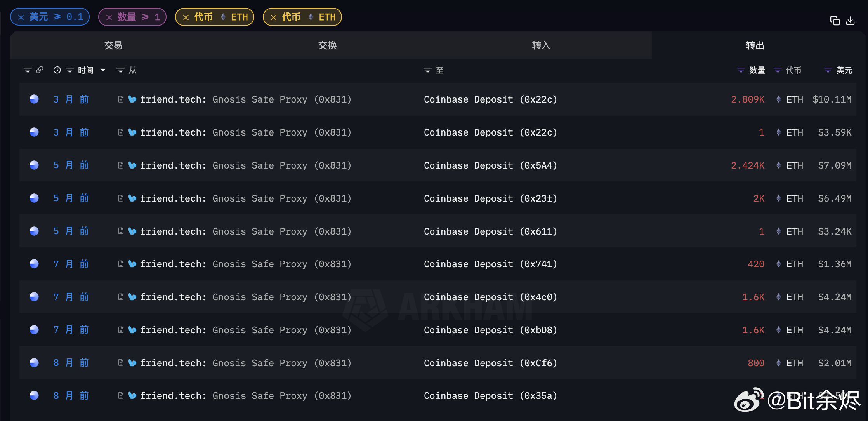The image size is (868, 421).
Task: Open the 从 address filter
Action: pyautogui.click(x=127, y=70)
